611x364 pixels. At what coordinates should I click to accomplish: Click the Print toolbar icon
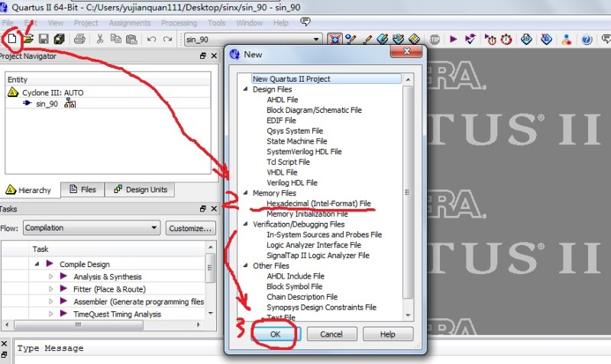(79, 38)
